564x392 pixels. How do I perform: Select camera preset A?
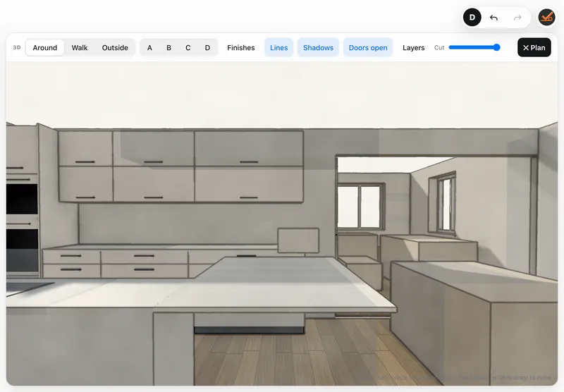point(149,47)
